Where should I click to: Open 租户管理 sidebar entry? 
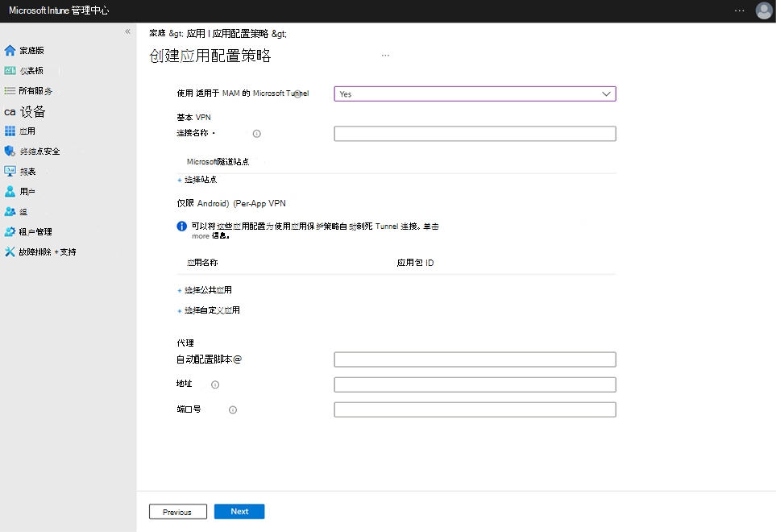tap(35, 231)
